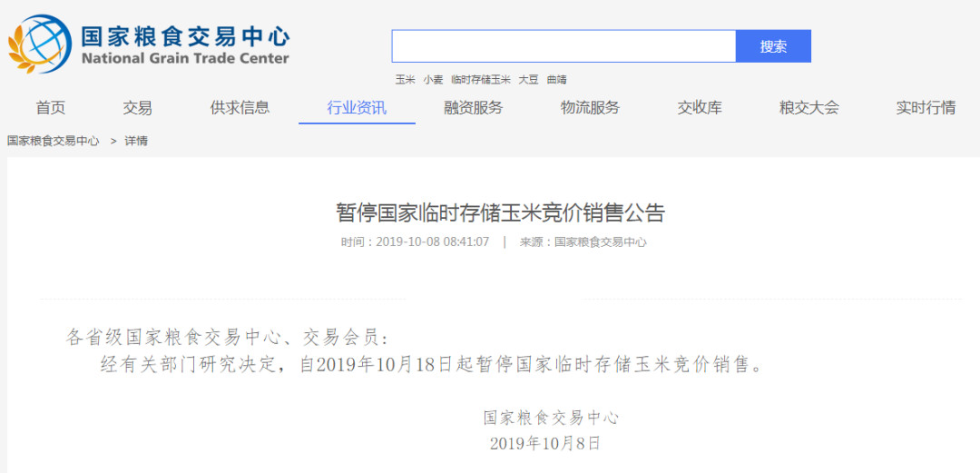This screenshot has height=473, width=980.
Task: Choose the 大豆 hot keyword
Action: (528, 80)
